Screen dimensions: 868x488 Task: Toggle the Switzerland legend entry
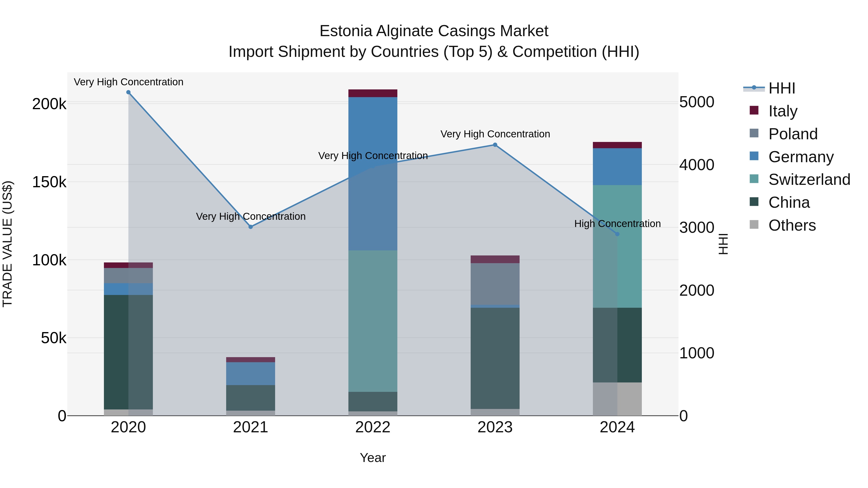click(x=800, y=179)
